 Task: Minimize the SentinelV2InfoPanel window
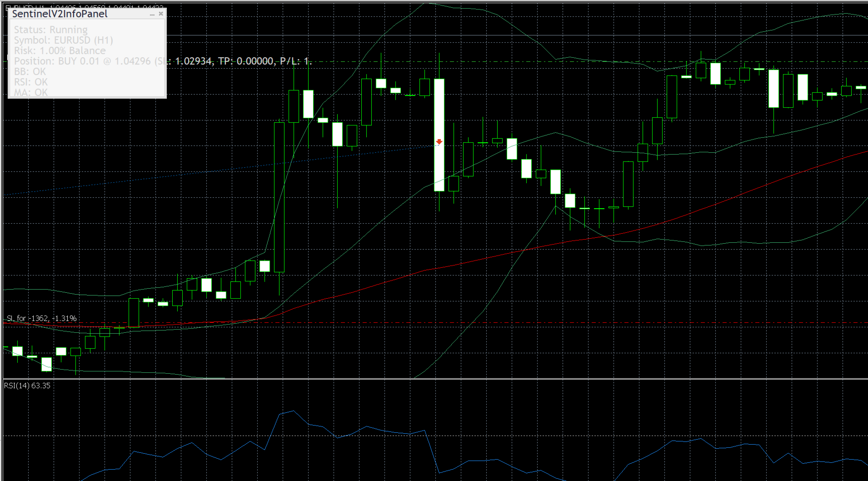pos(152,14)
